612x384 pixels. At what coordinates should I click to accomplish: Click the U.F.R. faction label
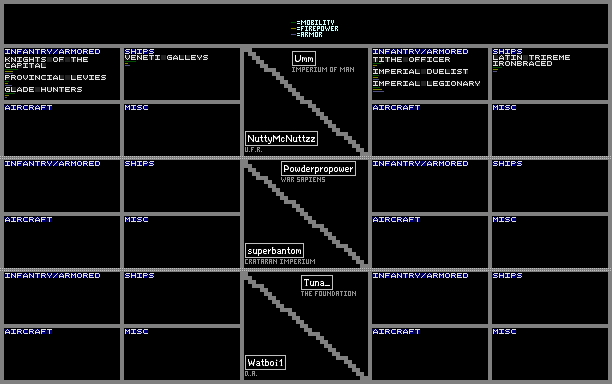tap(254, 150)
